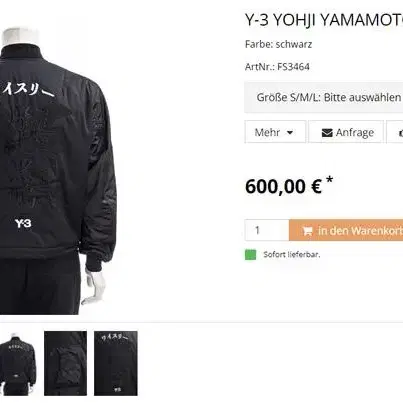403x403 pixels.
Task: Click the Anfrage inquiry button
Action: click(x=346, y=132)
